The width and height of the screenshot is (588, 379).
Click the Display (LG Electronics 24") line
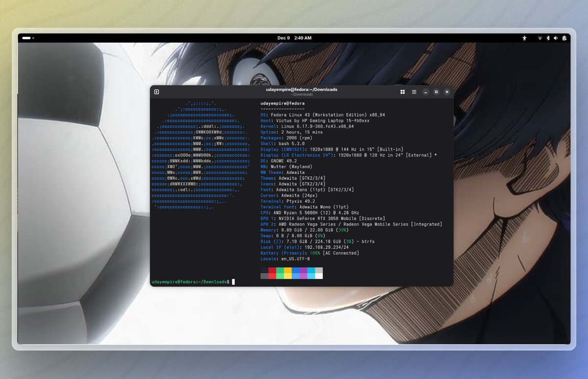(349, 155)
